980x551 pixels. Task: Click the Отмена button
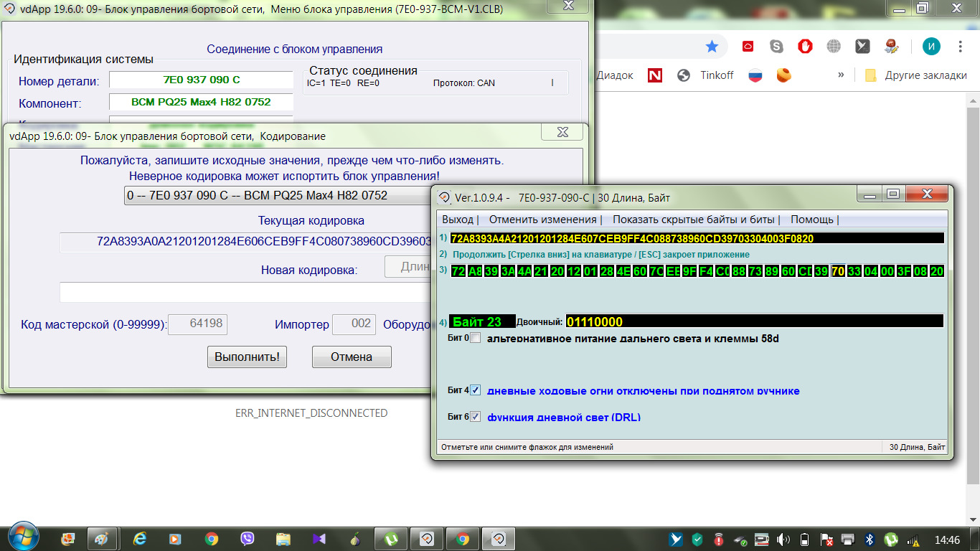(351, 357)
